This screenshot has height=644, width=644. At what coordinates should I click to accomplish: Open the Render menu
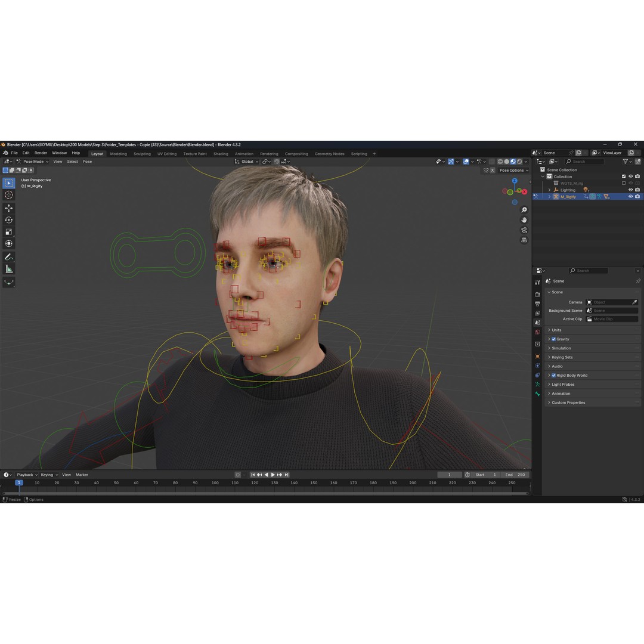point(41,153)
